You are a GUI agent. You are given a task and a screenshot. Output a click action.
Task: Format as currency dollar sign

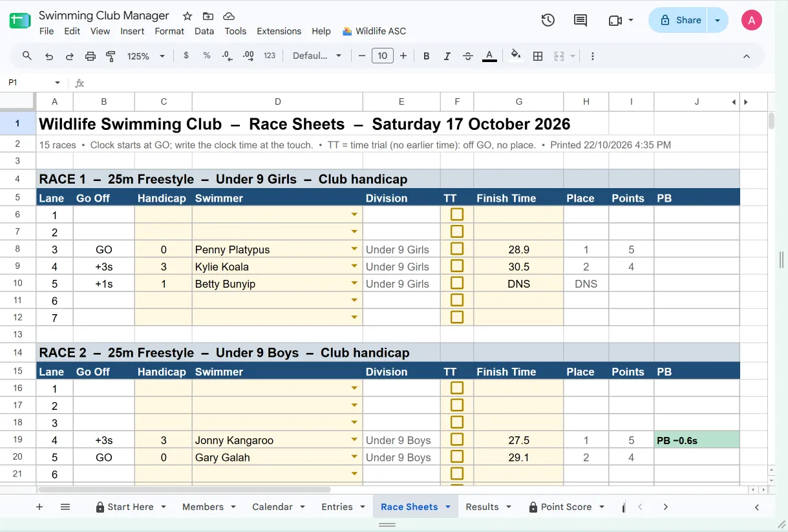tap(186, 56)
